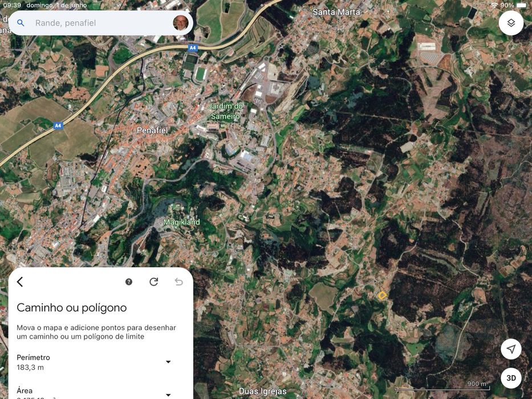
Task: Tap the Penafiel city label
Action: click(x=152, y=131)
